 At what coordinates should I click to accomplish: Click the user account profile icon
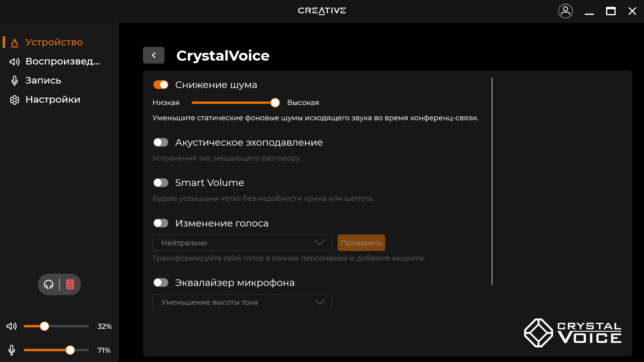pyautogui.click(x=565, y=11)
